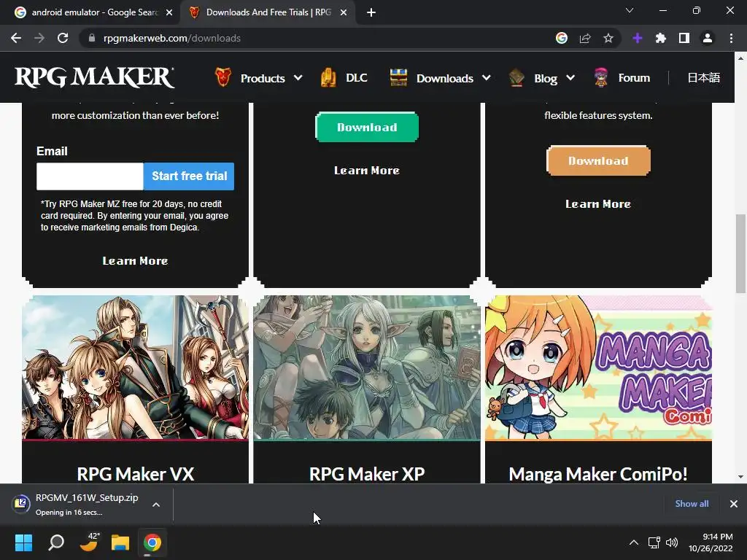Open the Chrome profile icon

(708, 38)
